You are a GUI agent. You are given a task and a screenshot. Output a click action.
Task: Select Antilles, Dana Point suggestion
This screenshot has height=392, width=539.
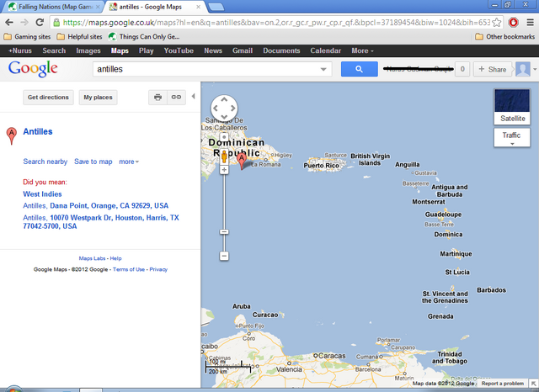(95, 206)
